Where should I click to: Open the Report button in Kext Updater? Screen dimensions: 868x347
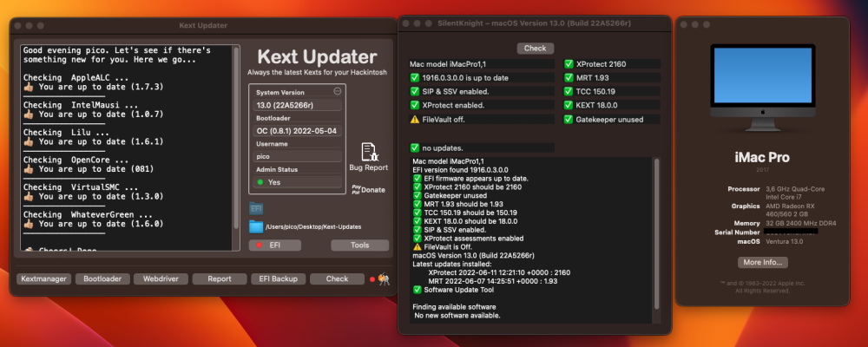[220, 279]
